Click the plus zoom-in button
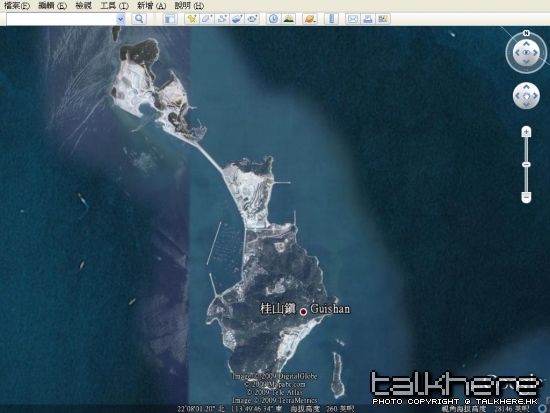Viewport: 550px width, 413px height. pyautogui.click(x=526, y=132)
